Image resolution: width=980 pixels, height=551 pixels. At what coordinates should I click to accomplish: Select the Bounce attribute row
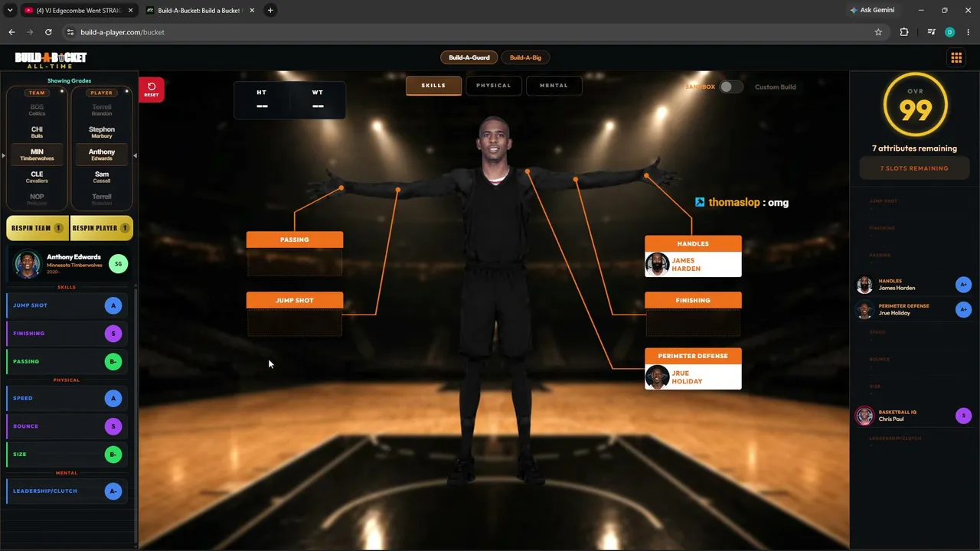click(68, 426)
